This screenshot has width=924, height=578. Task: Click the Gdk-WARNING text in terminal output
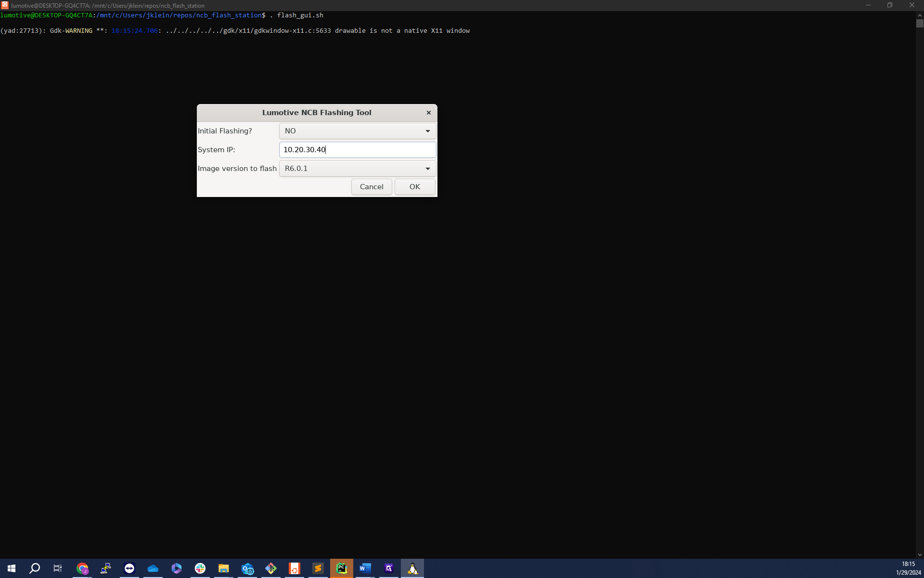click(x=71, y=30)
